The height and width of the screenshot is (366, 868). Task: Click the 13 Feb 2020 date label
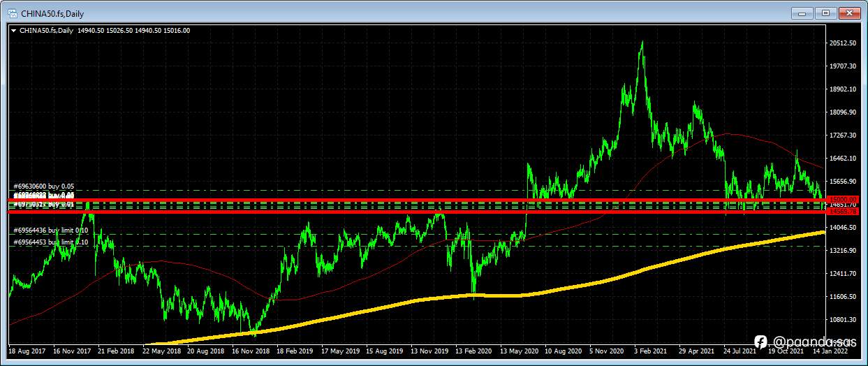(x=472, y=351)
